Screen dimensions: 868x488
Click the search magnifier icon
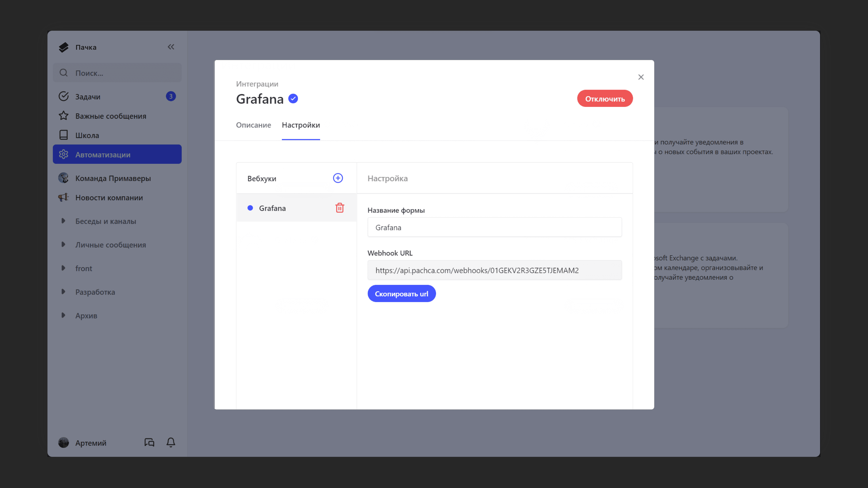coord(63,73)
